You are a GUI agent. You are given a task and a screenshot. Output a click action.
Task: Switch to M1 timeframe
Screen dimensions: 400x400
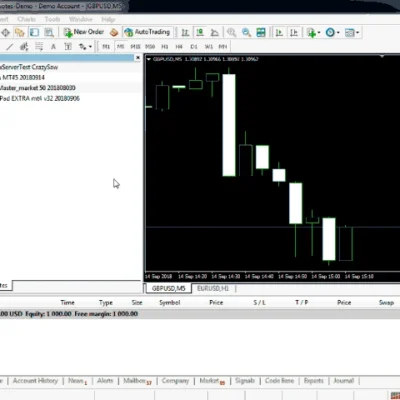tap(106, 47)
